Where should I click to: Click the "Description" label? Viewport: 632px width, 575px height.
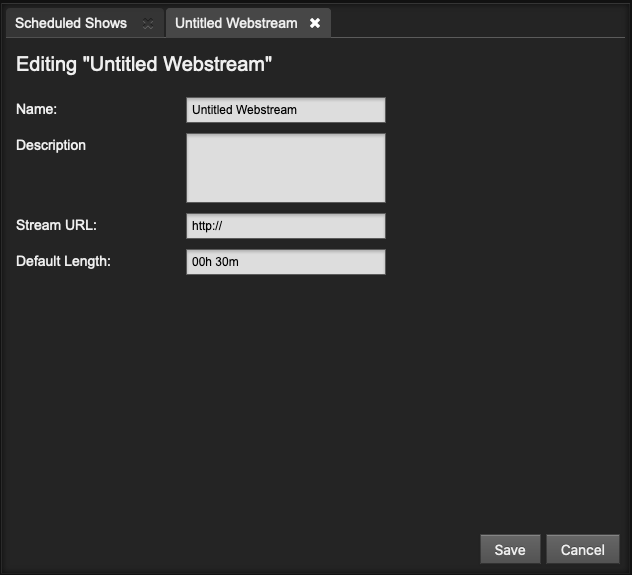pos(51,145)
